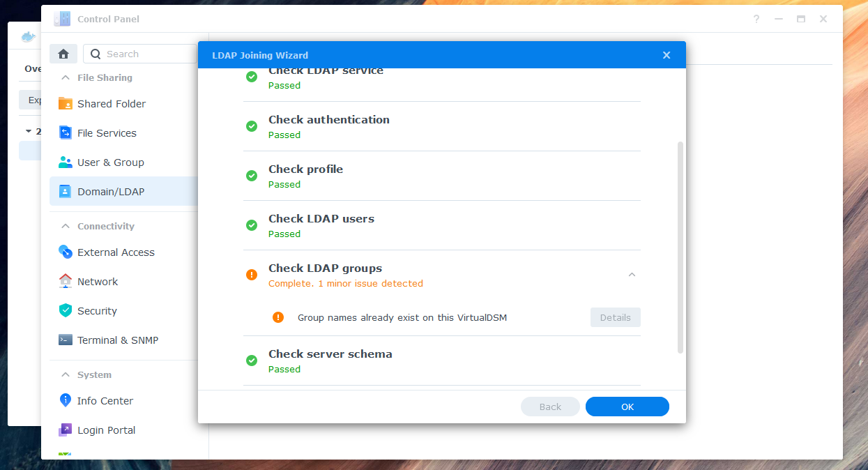Select the Network icon
Image resolution: width=868 pixels, height=470 pixels.
pos(66,282)
